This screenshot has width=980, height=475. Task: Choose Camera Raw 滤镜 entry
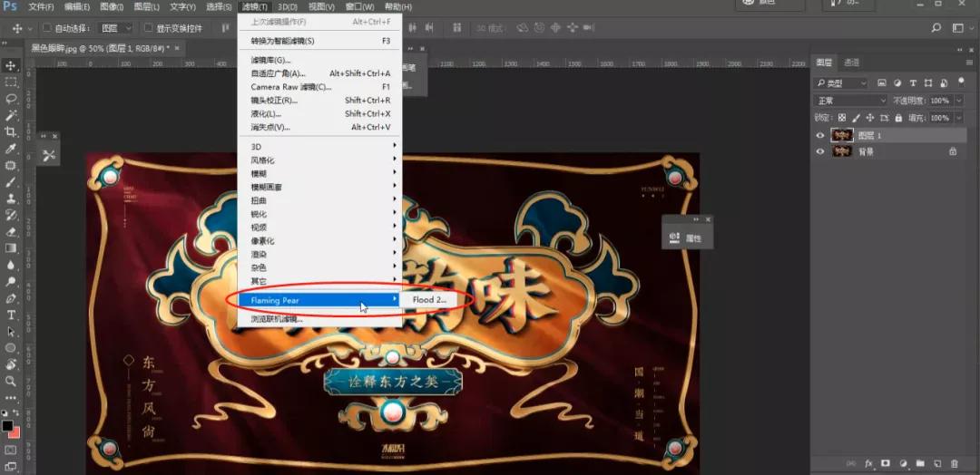click(x=319, y=87)
